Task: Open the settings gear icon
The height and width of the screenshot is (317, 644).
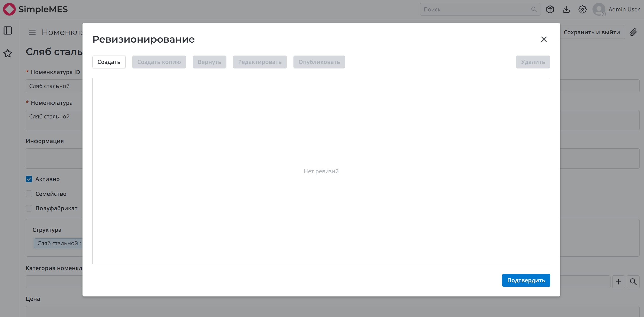Action: pos(582,9)
